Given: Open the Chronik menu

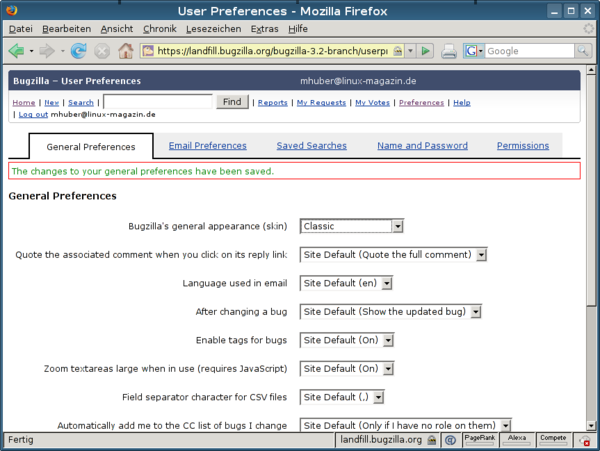Looking at the screenshot, I should pyautogui.click(x=160, y=29).
